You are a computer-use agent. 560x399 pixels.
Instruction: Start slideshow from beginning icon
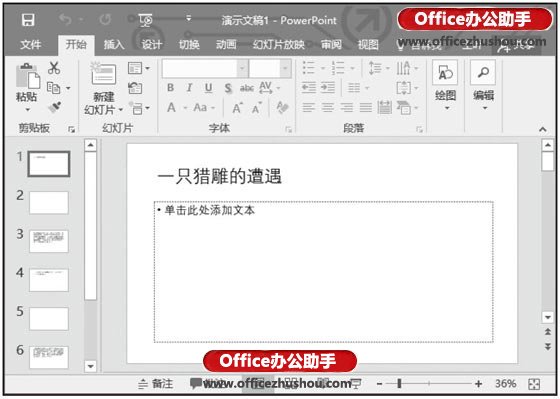[x=145, y=20]
